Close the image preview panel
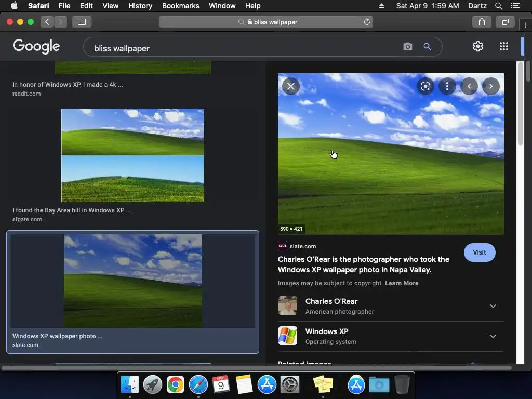Viewport: 532px width, 399px height. [291, 86]
